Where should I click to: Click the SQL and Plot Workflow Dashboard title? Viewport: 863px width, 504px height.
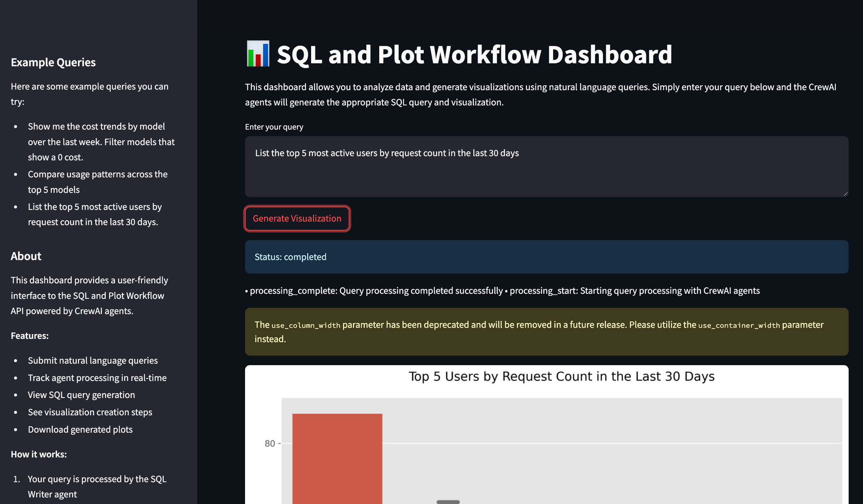click(x=474, y=55)
